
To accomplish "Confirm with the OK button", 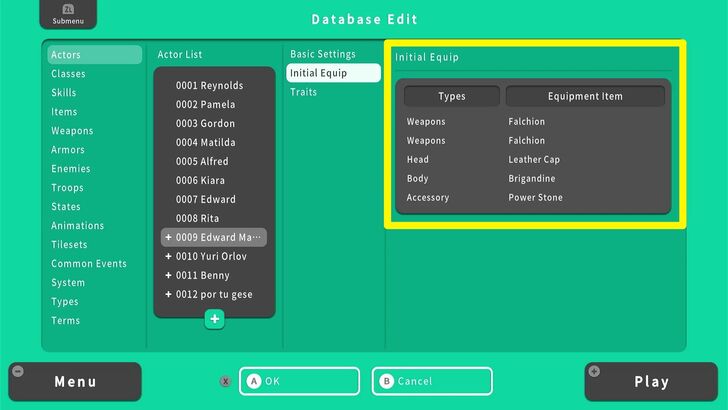I will coord(299,381).
